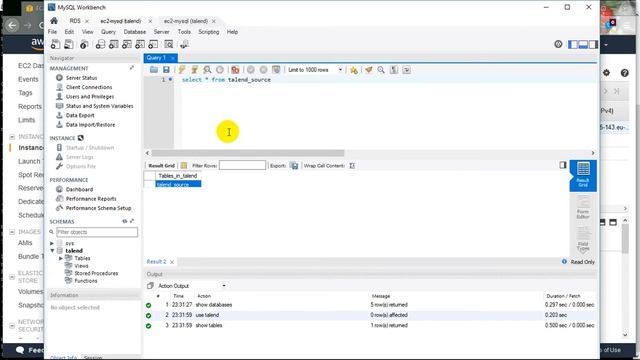Toggle invisible characters display icon
The image size is (640, 360).
394,70
